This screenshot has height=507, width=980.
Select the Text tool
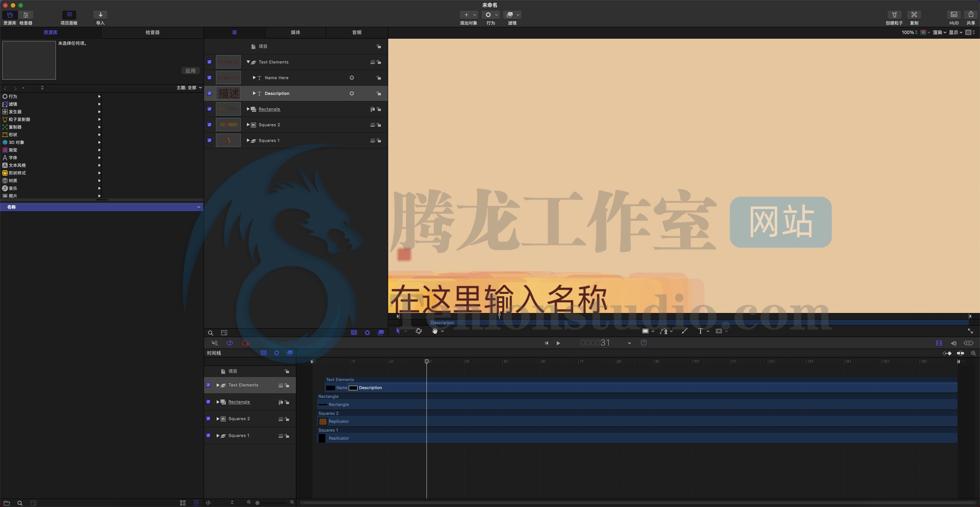tap(701, 331)
